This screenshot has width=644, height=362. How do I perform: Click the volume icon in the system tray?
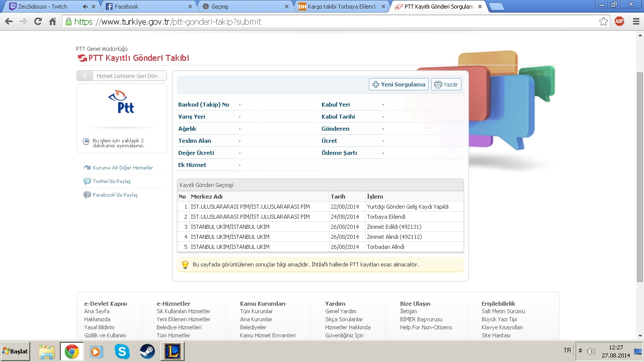click(591, 351)
